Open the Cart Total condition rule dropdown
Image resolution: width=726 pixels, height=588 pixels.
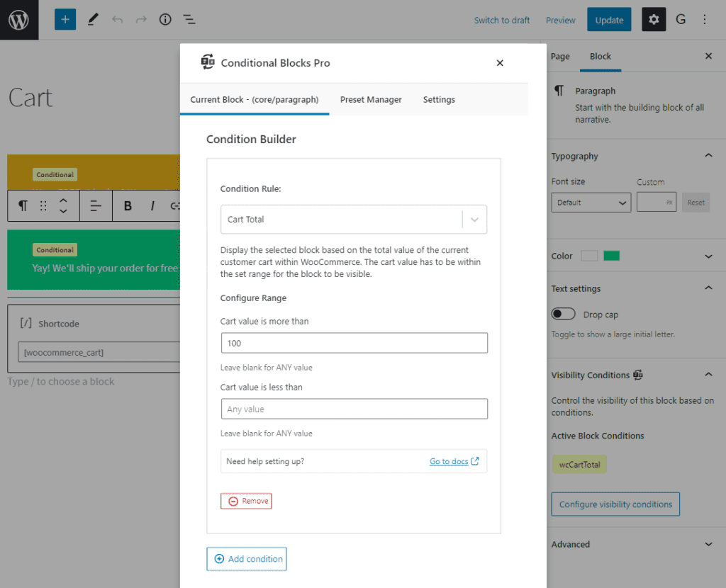(474, 220)
